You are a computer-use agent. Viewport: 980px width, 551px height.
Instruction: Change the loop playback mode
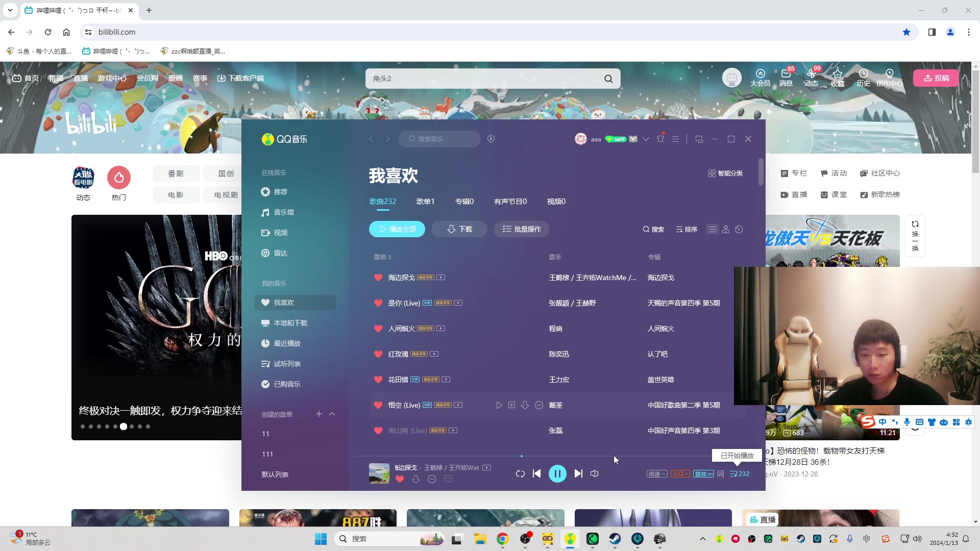coord(520,473)
